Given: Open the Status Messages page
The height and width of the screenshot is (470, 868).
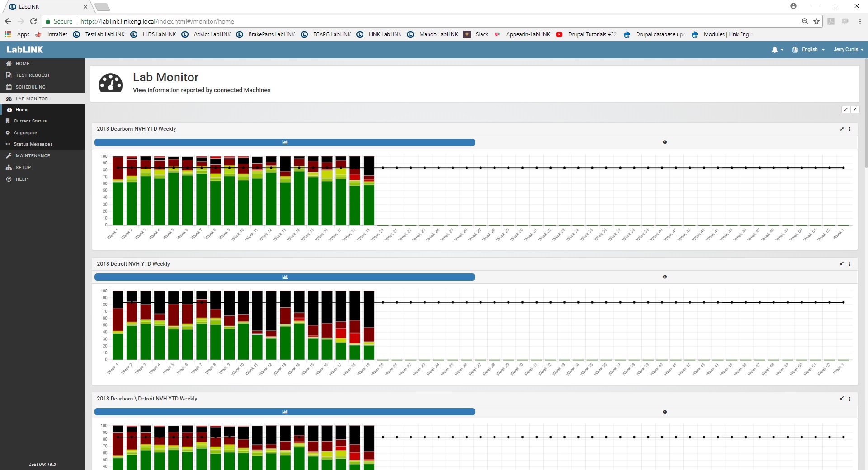Looking at the screenshot, I should pos(33,144).
